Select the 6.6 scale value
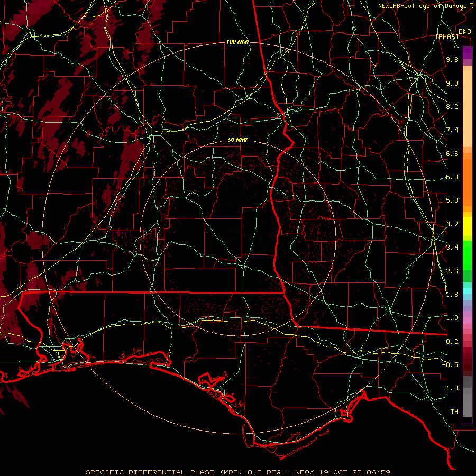 pyautogui.click(x=452, y=154)
